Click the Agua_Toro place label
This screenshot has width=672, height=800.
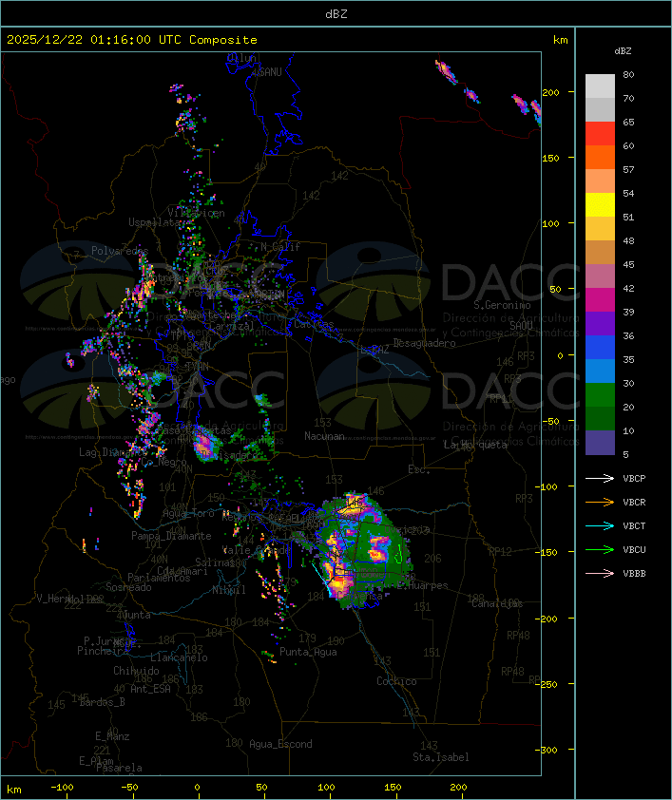click(x=188, y=513)
